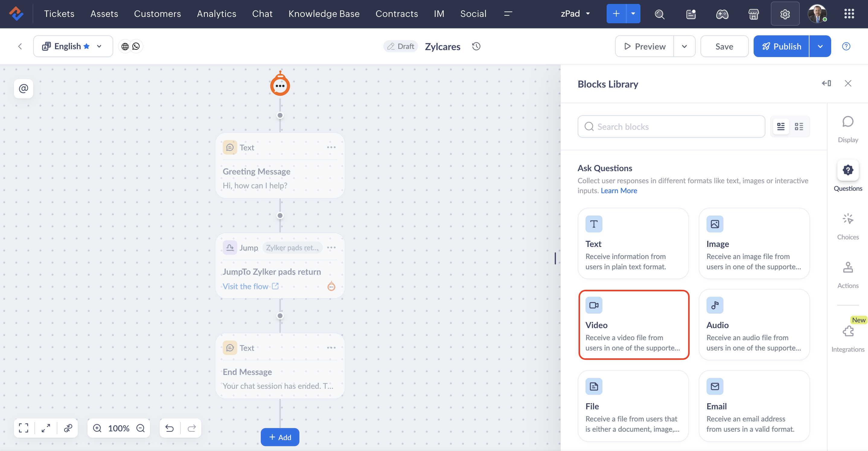
Task: Open the Analytics menu
Action: 216,14
